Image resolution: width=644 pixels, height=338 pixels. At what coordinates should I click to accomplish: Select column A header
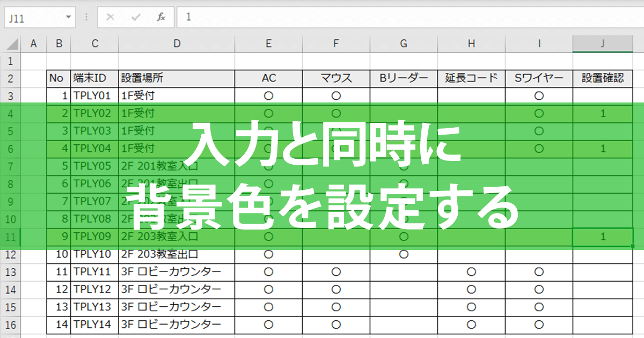(33, 44)
